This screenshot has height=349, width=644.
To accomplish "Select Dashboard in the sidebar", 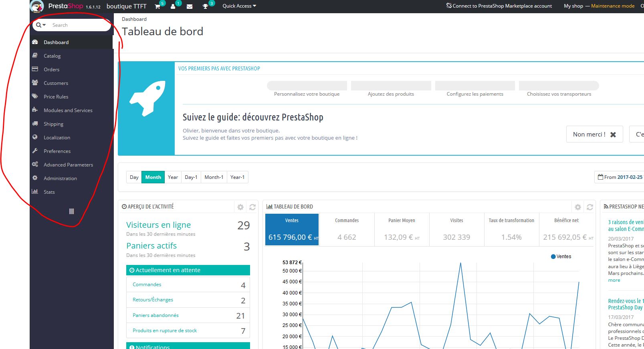I will coord(71,42).
